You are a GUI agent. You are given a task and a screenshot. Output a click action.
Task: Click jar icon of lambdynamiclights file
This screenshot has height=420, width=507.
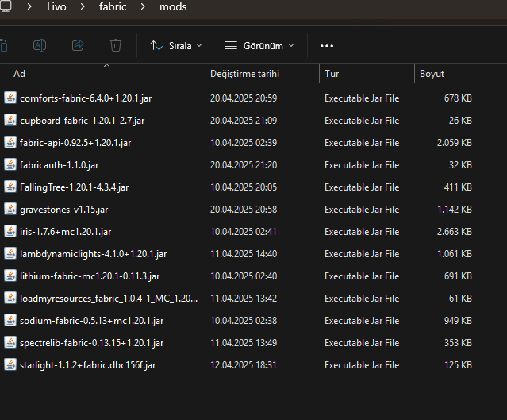(x=10, y=253)
